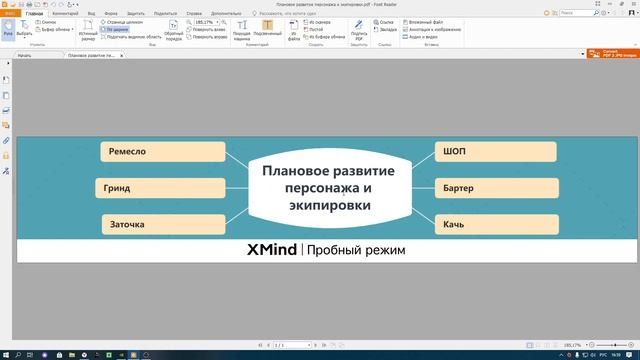
Task: Switch to the Комментарий ribbon tab
Action: click(65, 13)
